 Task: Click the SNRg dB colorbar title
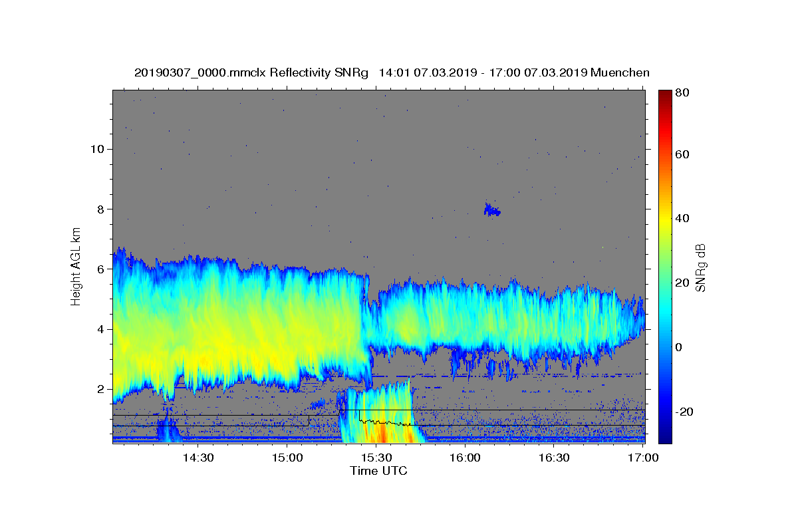(x=702, y=267)
